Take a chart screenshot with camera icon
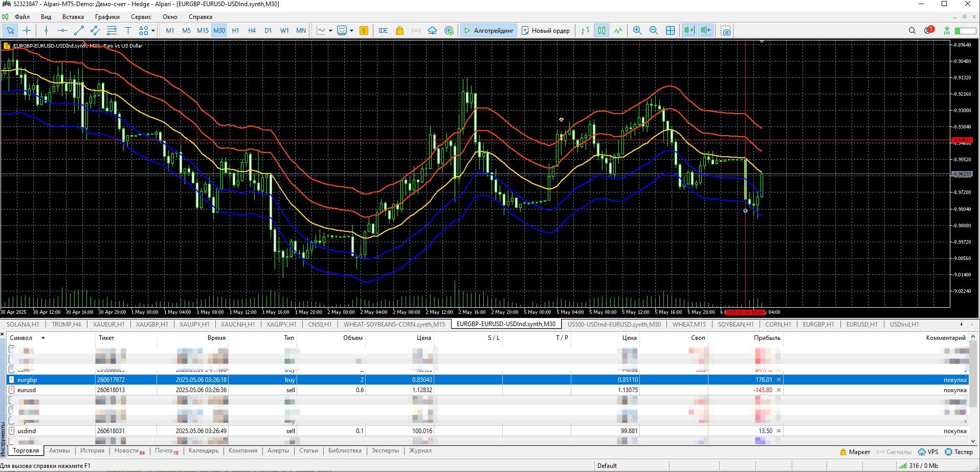This screenshot has height=472, width=980. pyautogui.click(x=725, y=31)
